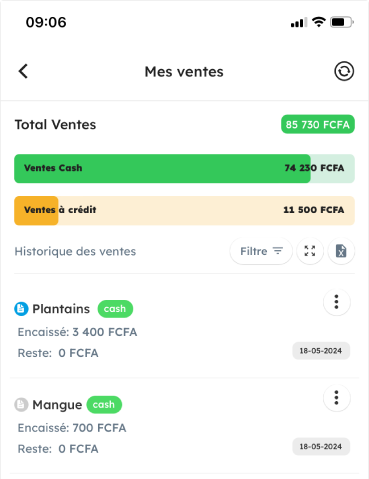
Task: Tap the battery icon in status bar
Action: (x=342, y=22)
